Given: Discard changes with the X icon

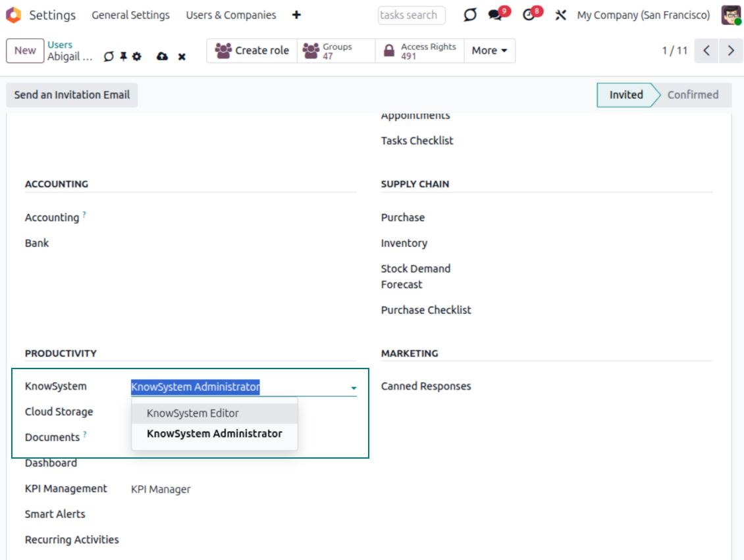Looking at the screenshot, I should point(182,57).
